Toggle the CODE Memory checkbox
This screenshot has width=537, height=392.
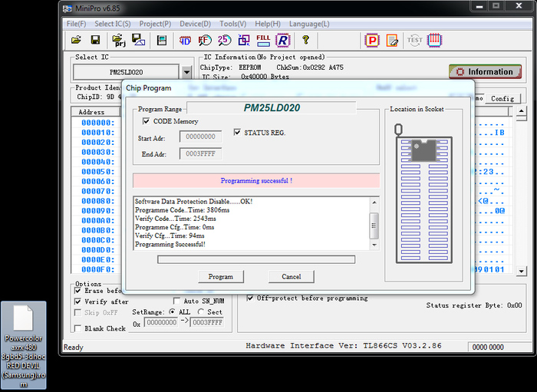click(x=147, y=121)
